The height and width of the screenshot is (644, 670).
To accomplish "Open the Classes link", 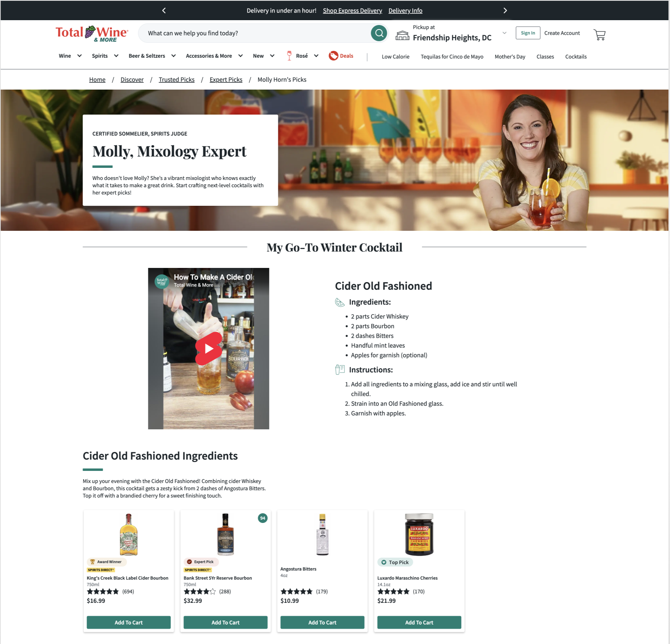I will [x=545, y=56].
